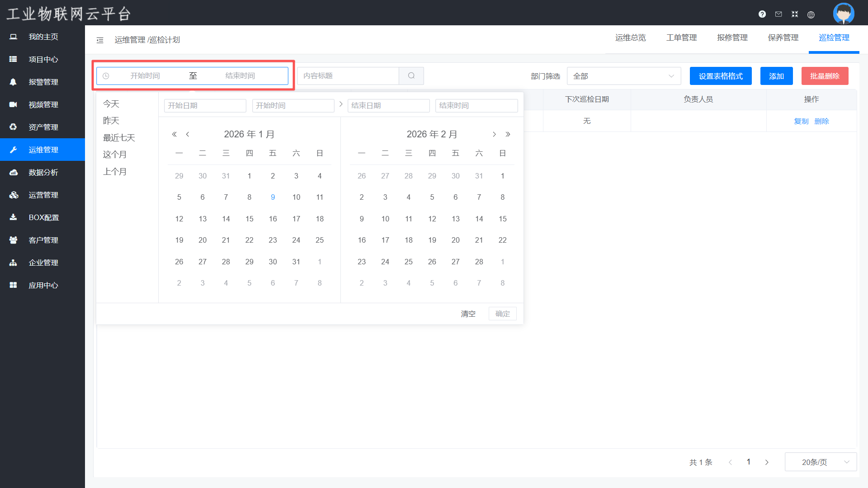Click the search magnifier button
This screenshot has height=488, width=868.
[x=411, y=76]
